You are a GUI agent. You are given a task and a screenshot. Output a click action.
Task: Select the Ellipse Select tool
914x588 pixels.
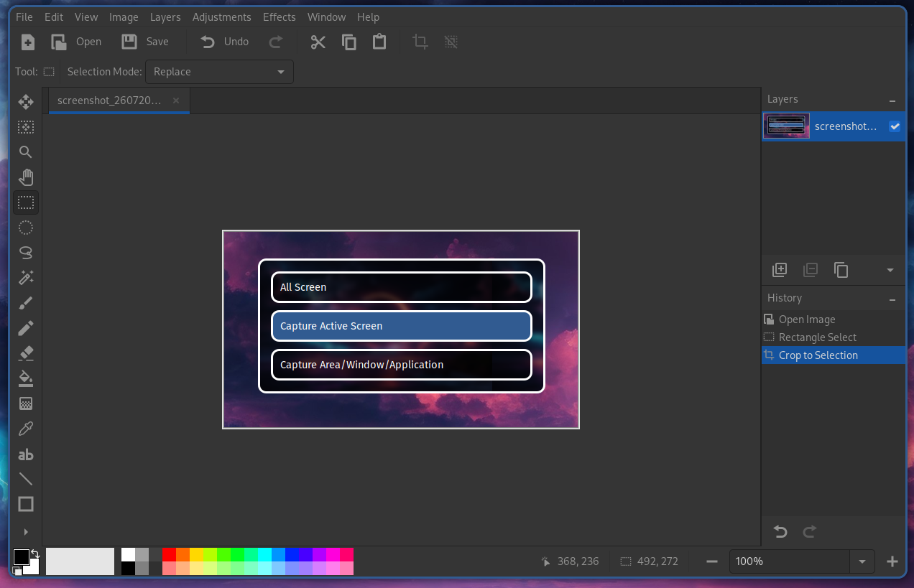[x=26, y=228]
